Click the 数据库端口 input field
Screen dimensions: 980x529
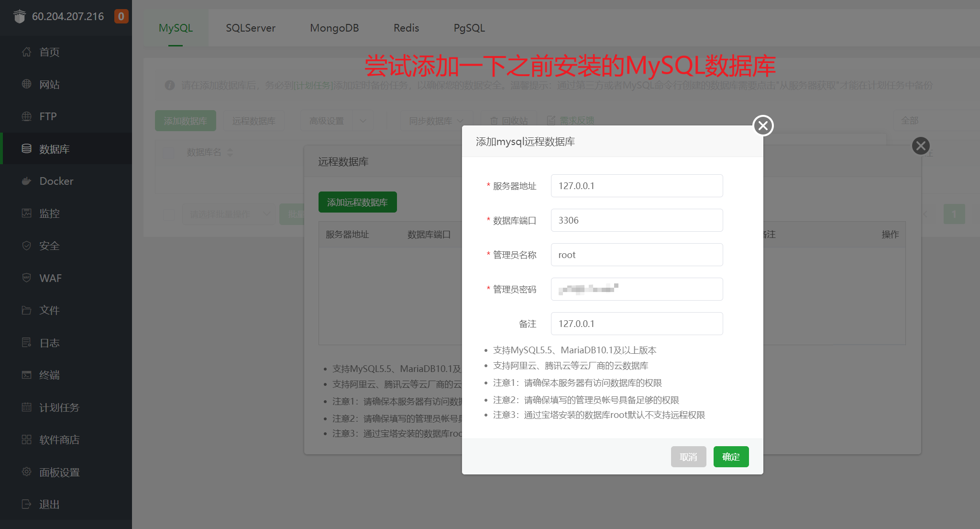coord(637,220)
